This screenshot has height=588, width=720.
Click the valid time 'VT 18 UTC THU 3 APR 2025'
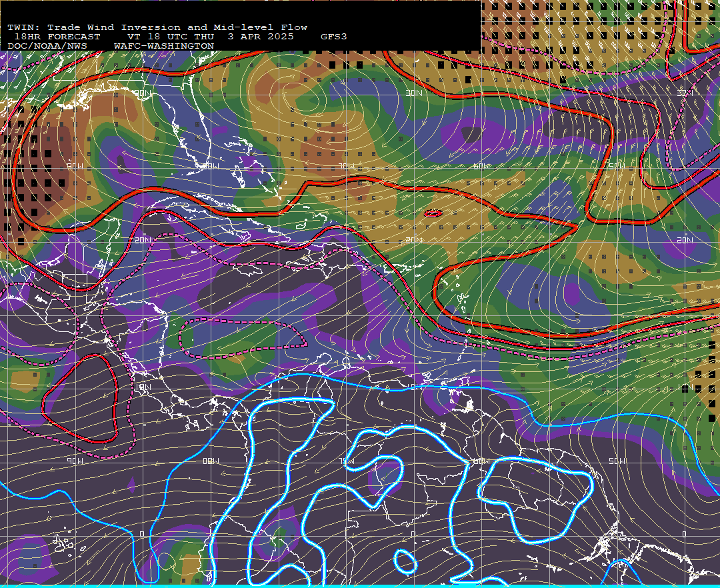pos(210,37)
